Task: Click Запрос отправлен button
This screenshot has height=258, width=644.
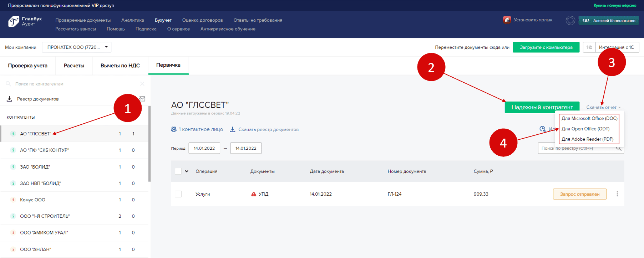Action: [580, 194]
